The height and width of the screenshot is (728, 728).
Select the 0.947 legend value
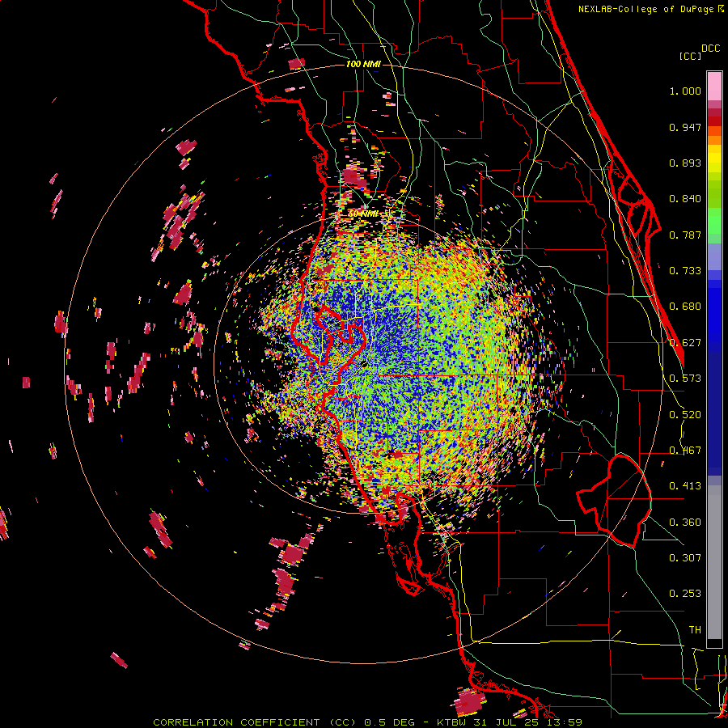point(685,127)
